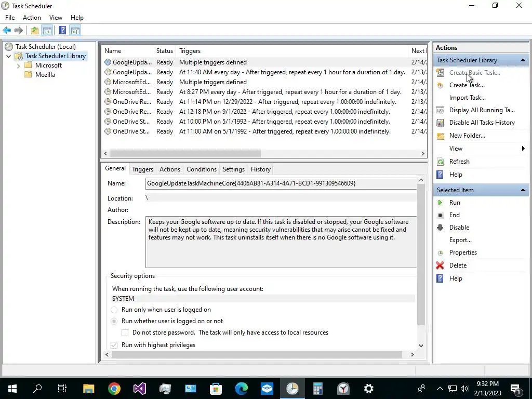Open Microsoft Edge from the taskbar
The image size is (532, 399).
point(241,389)
